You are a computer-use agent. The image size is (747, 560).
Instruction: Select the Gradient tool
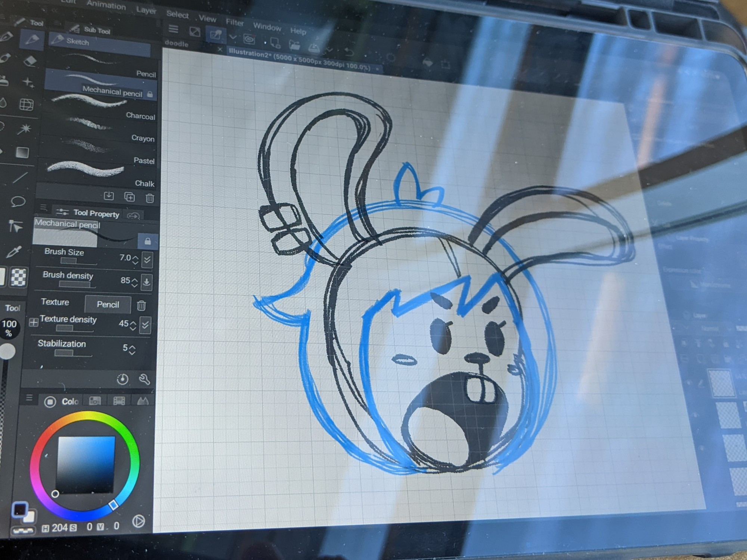click(x=22, y=152)
